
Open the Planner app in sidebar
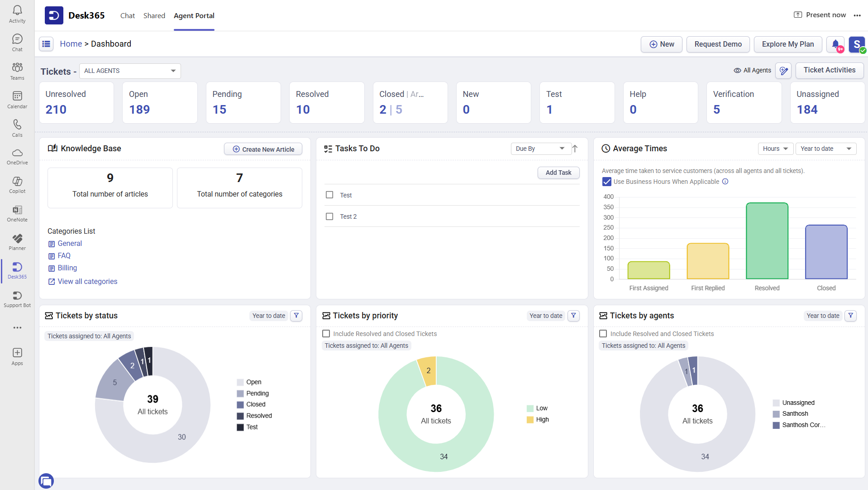pyautogui.click(x=17, y=241)
